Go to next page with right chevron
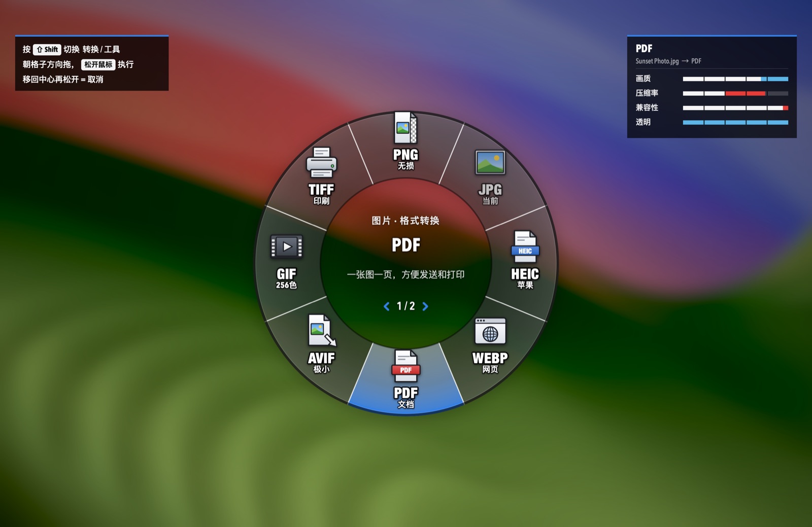The height and width of the screenshot is (527, 812). (425, 306)
